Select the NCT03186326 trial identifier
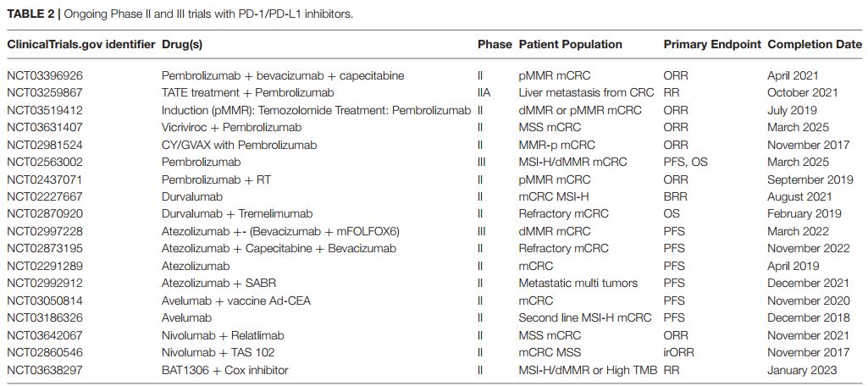The height and width of the screenshot is (386, 868). (x=45, y=317)
